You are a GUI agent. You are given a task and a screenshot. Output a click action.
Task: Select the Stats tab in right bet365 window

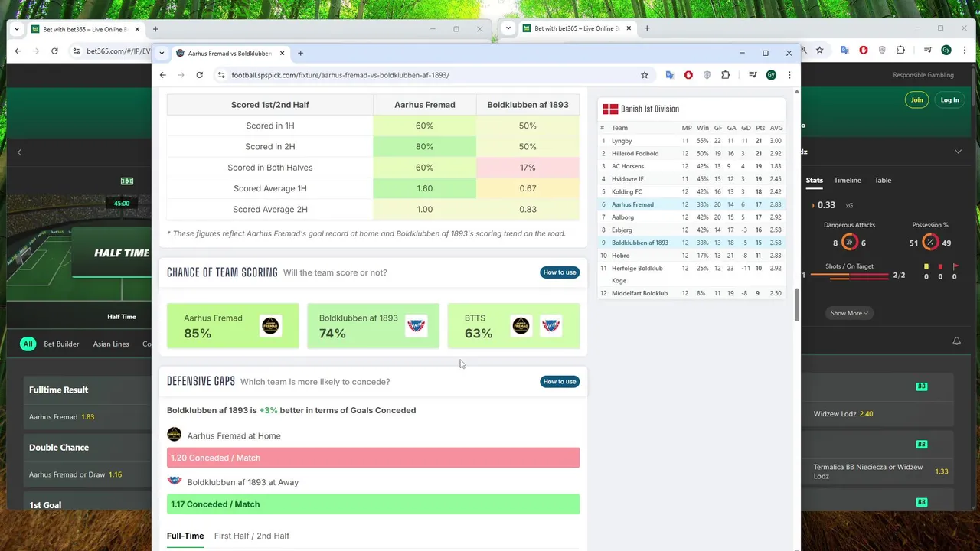814,181
